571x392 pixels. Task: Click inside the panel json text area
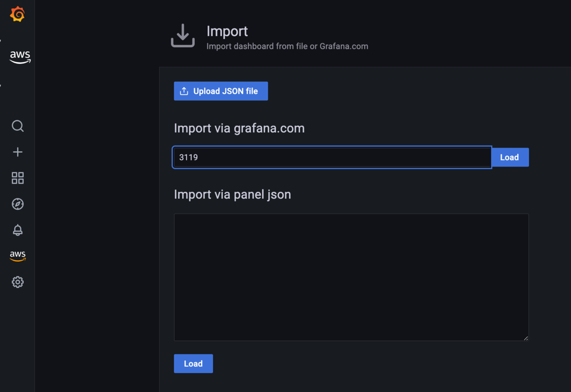(351, 277)
